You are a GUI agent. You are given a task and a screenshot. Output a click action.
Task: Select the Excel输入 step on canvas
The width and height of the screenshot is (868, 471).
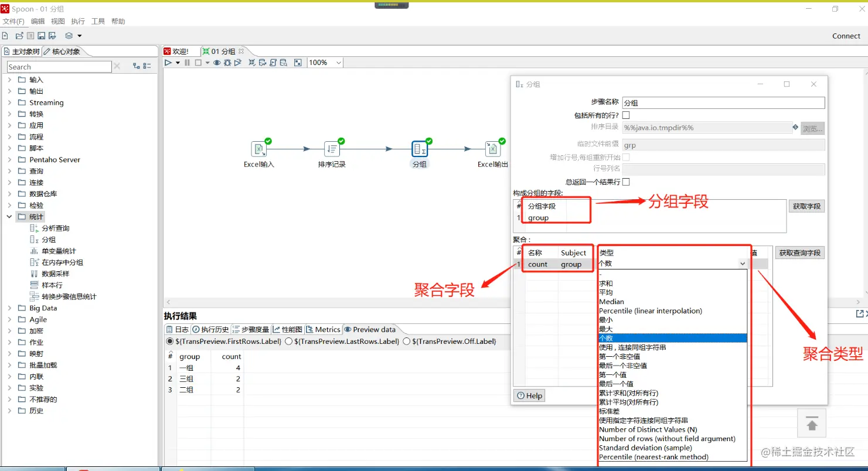tap(259, 149)
